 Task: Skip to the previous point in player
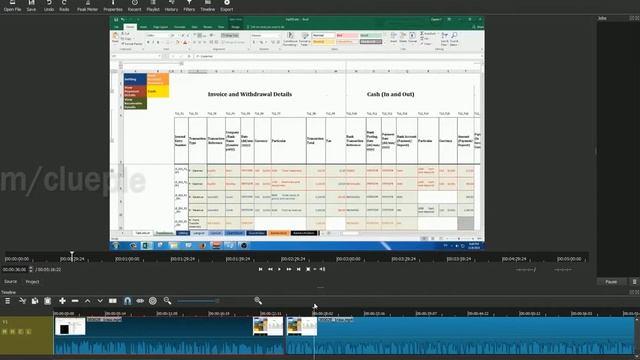point(260,269)
